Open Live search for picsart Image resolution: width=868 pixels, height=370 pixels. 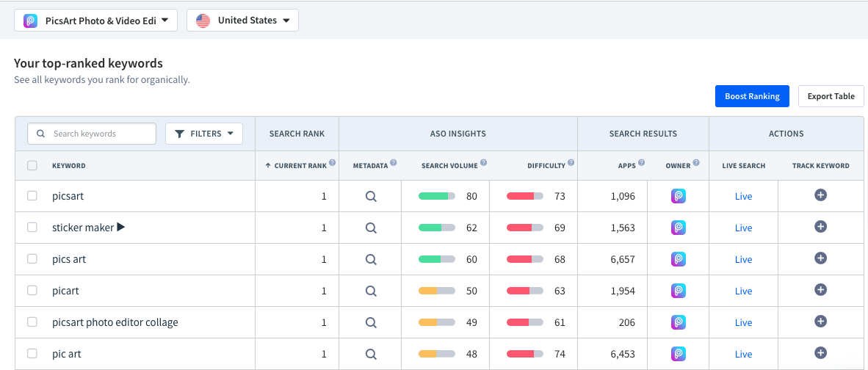point(743,196)
